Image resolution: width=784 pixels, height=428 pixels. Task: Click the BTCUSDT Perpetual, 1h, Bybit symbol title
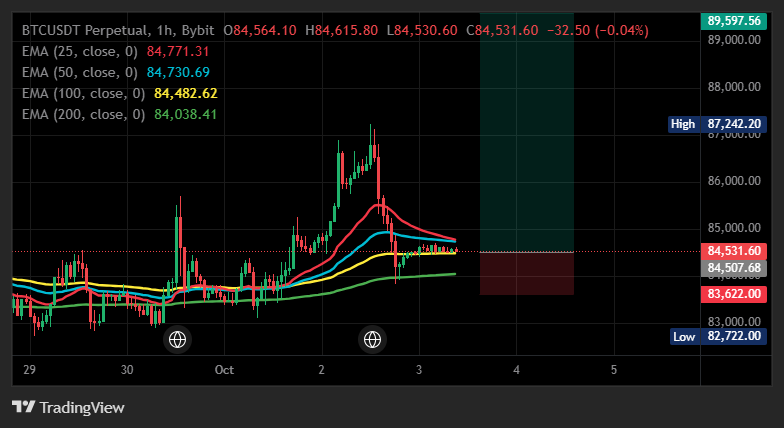click(118, 30)
